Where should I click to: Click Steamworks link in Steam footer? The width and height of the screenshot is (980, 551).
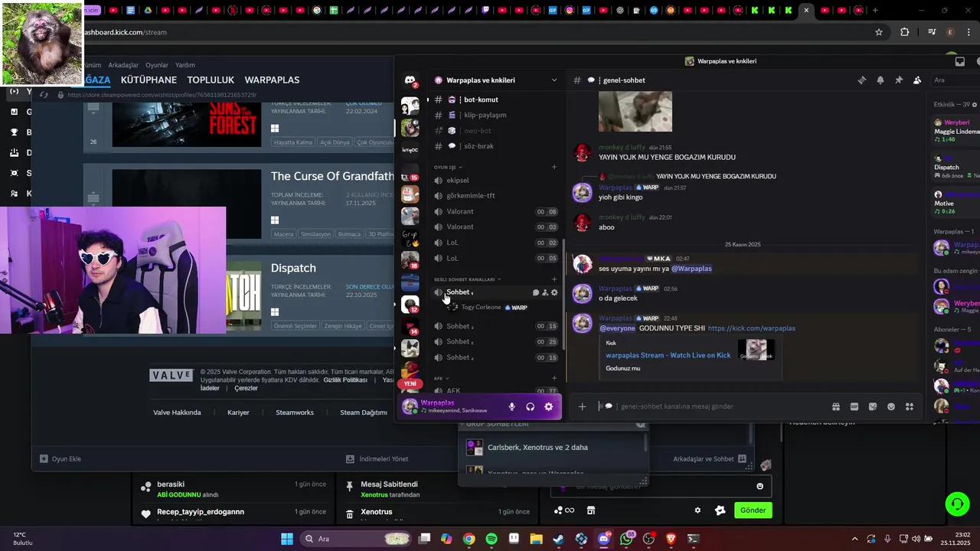tap(295, 412)
